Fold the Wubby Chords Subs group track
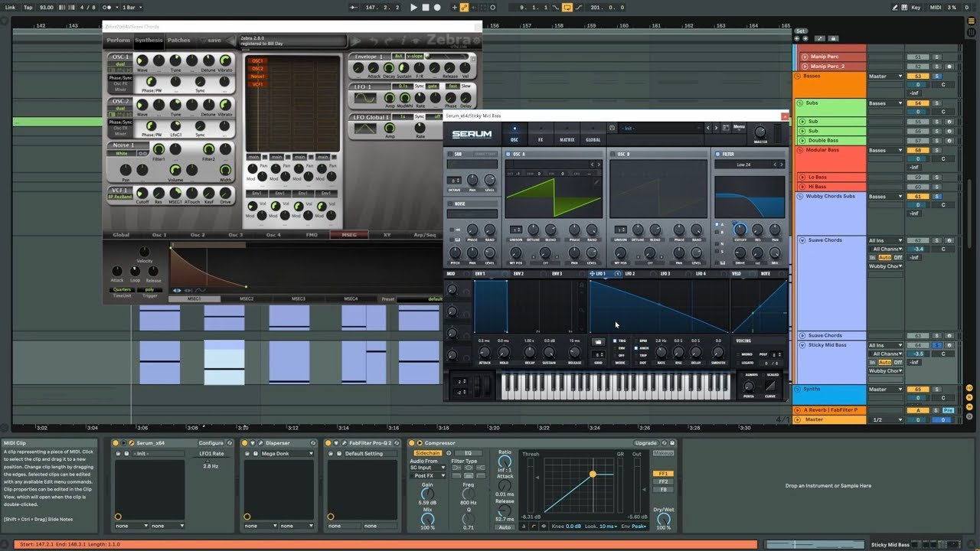 pyautogui.click(x=799, y=197)
